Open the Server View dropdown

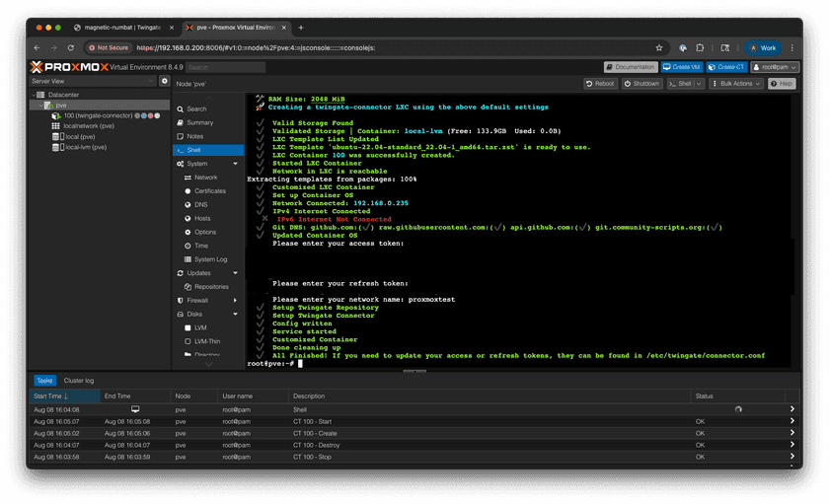tap(93, 81)
